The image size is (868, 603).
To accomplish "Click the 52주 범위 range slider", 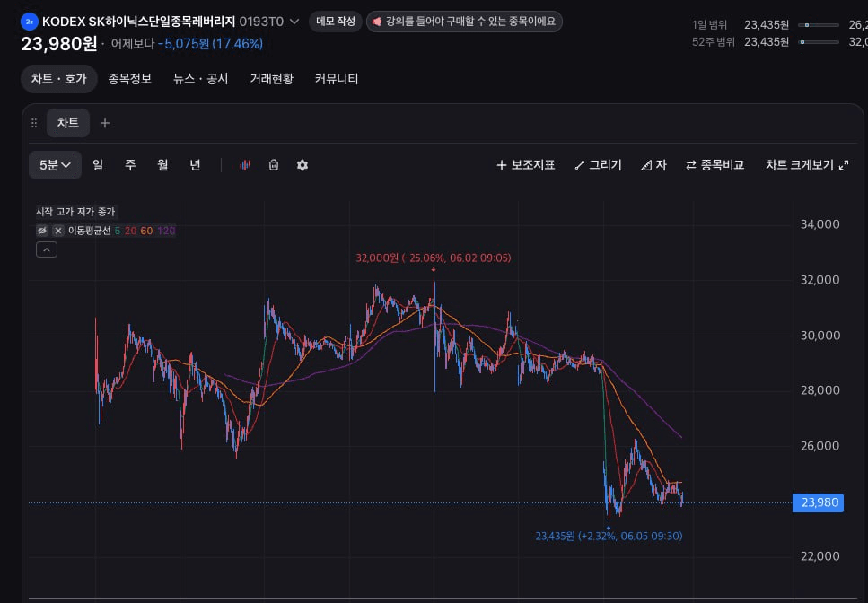I will pyautogui.click(x=818, y=42).
